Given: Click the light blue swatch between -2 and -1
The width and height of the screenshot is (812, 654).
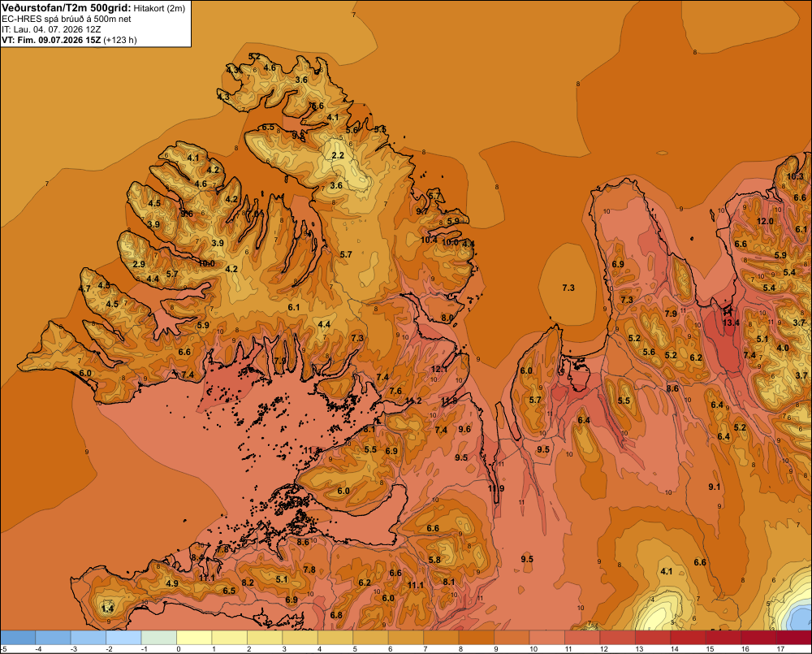Looking at the screenshot, I should [x=123, y=638].
